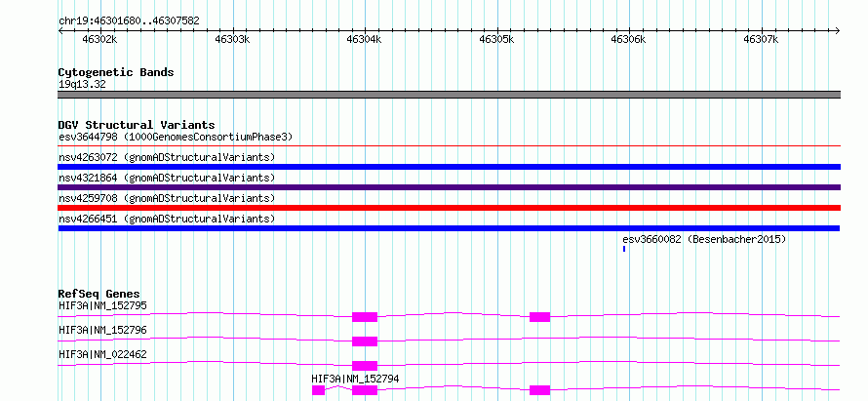Click the chr19:46301680..46307582 region label

[x=129, y=21]
